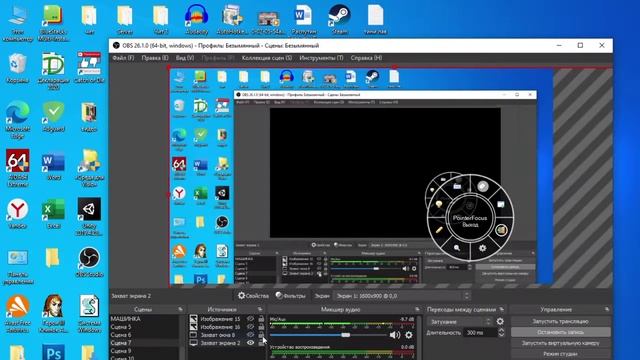
Task: Select the AIDA64 desktop icon
Action: (18, 168)
